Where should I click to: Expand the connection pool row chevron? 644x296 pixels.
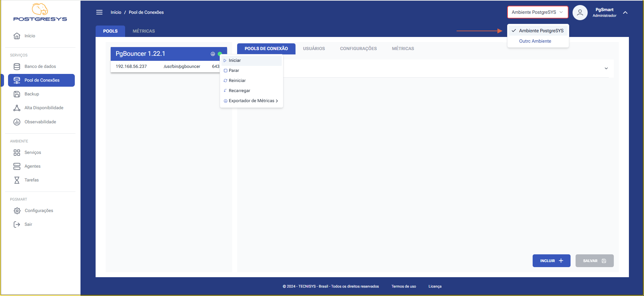[606, 68]
